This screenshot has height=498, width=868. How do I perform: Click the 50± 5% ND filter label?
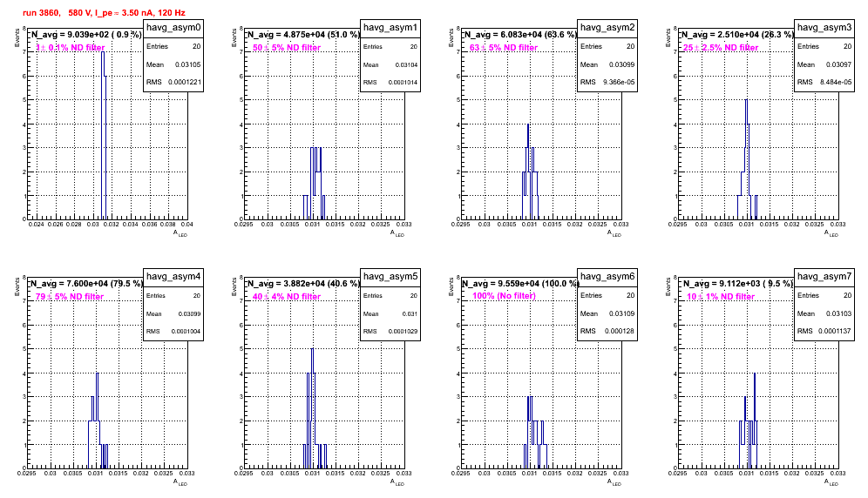point(287,48)
